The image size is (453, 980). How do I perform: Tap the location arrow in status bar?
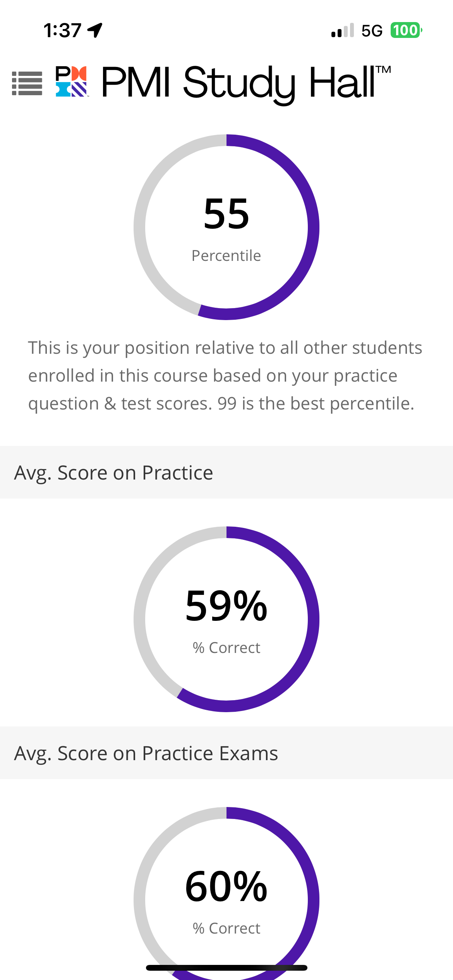point(95,30)
